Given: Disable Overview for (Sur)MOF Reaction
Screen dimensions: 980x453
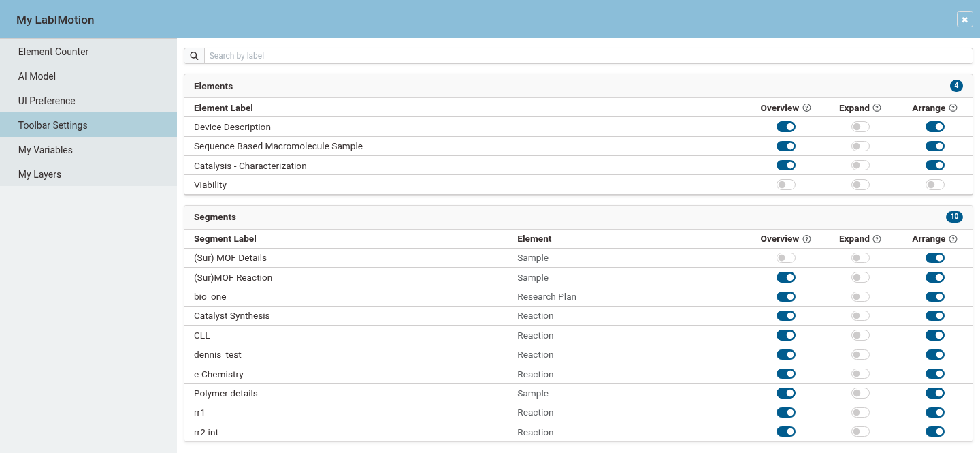Looking at the screenshot, I should click(786, 277).
